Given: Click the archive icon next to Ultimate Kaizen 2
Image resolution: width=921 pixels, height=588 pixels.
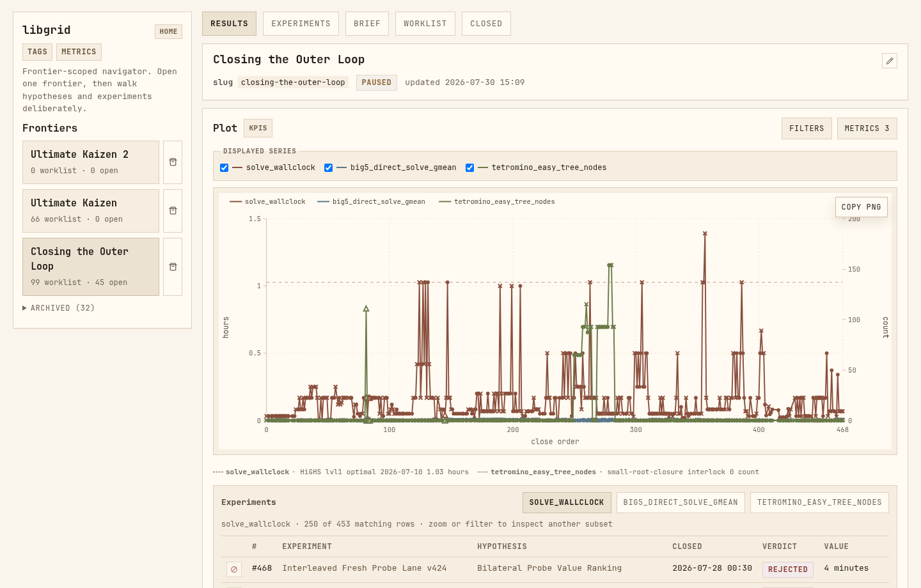Looking at the screenshot, I should (173, 162).
